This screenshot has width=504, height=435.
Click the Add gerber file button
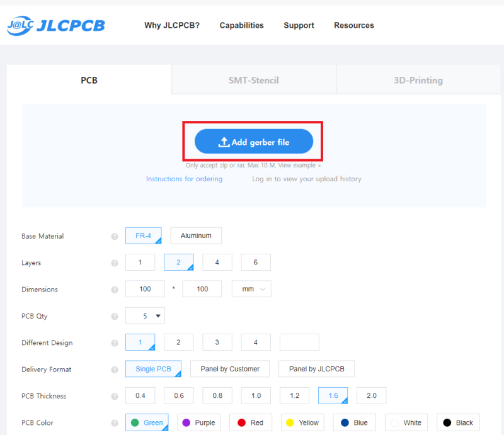pyautogui.click(x=254, y=142)
